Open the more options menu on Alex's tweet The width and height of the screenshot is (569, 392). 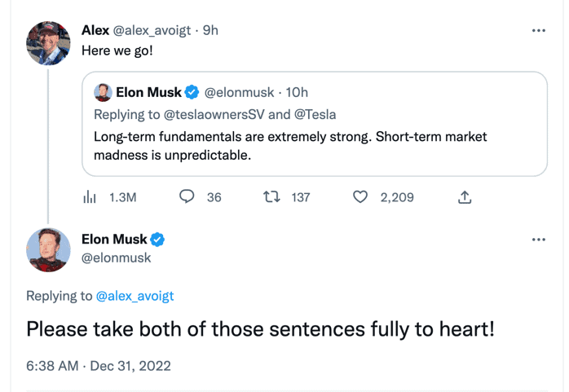click(x=538, y=31)
